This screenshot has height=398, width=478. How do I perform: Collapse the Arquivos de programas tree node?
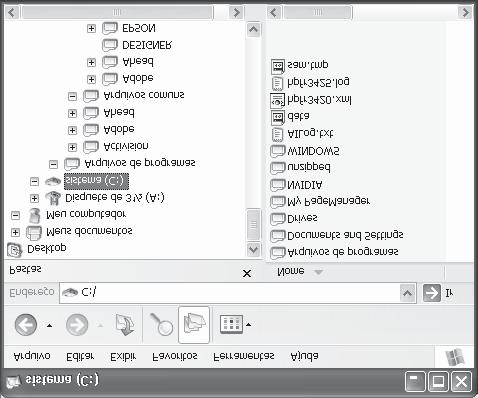coord(53,164)
